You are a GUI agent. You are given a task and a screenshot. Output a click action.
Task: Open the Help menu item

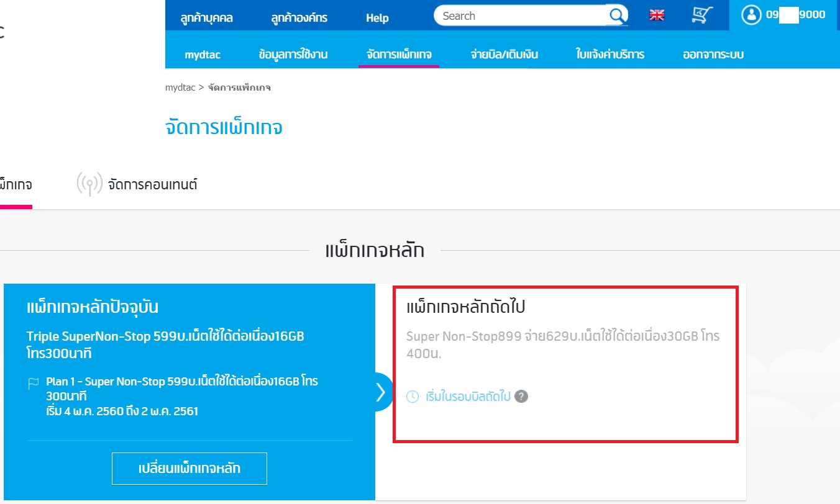(377, 18)
